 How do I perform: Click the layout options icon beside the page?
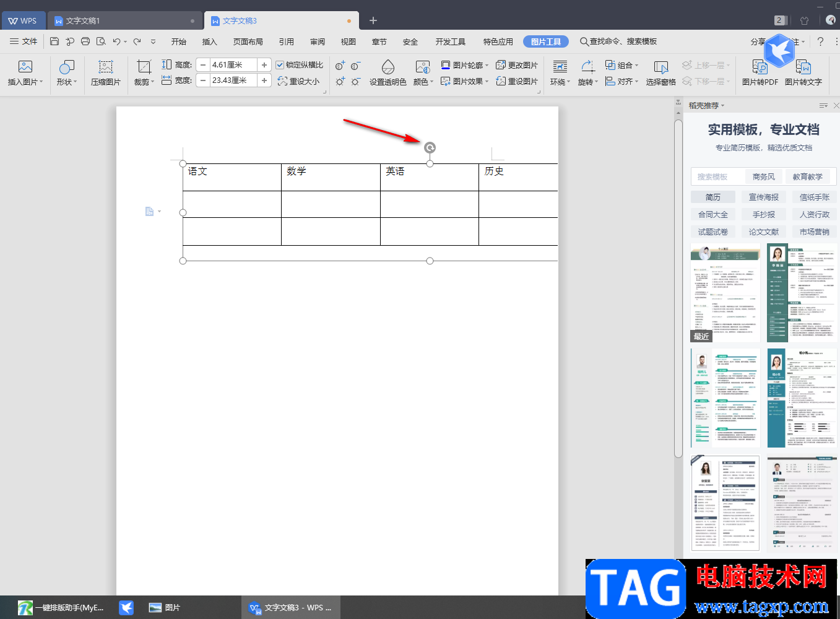[150, 212]
